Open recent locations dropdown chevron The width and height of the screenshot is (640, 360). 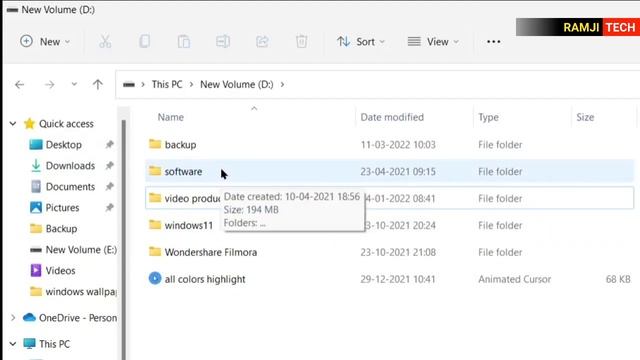[x=74, y=84]
